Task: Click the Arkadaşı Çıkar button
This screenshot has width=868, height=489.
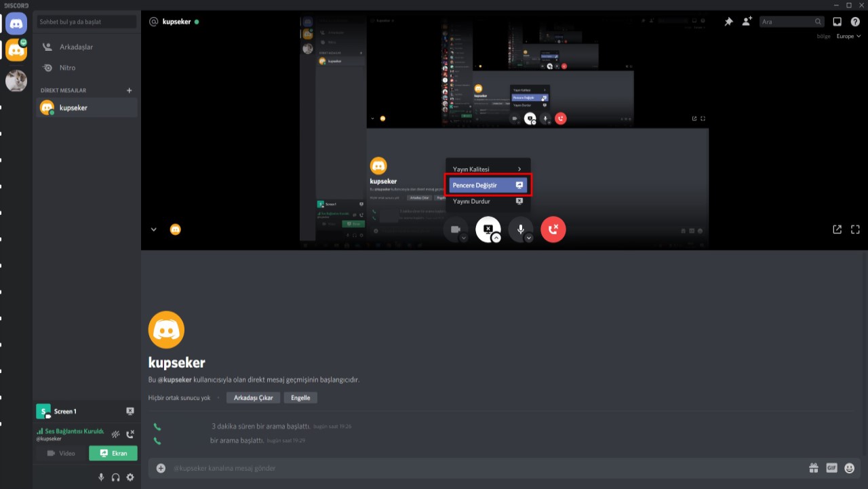Action: (253, 398)
